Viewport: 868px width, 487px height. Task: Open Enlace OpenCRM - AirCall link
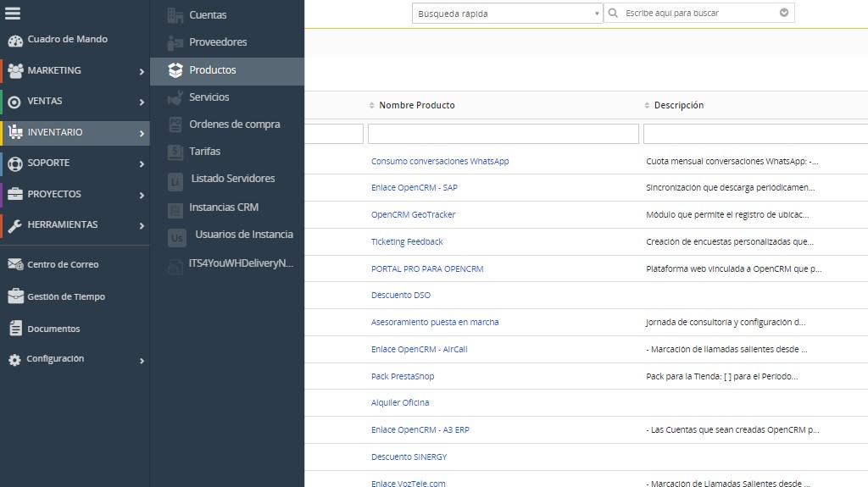(419, 349)
